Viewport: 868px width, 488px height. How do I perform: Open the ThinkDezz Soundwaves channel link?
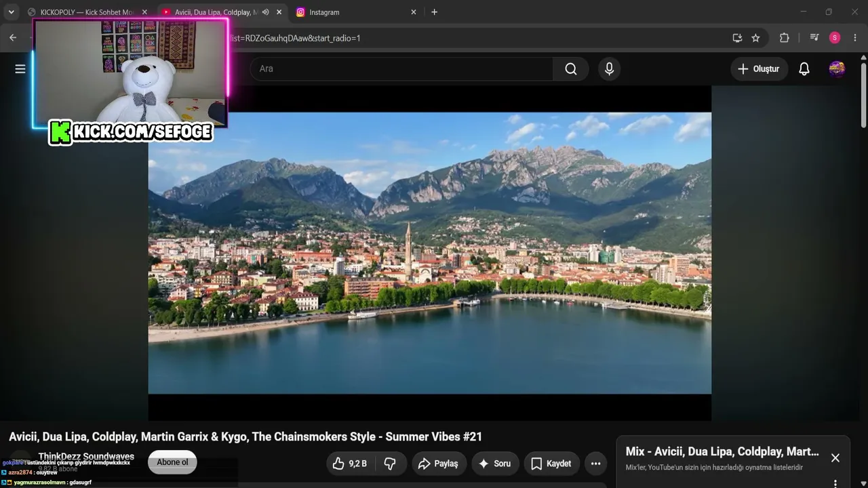[x=86, y=456]
